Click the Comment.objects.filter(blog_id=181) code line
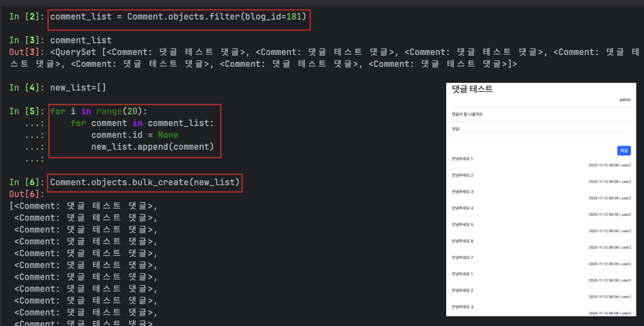 tap(178, 17)
